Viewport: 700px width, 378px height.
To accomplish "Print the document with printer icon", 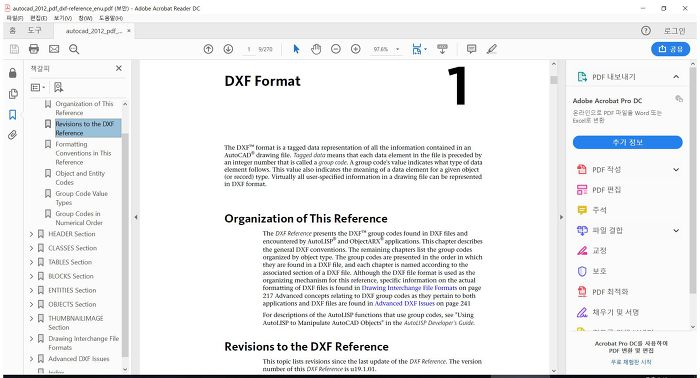I will coord(34,49).
